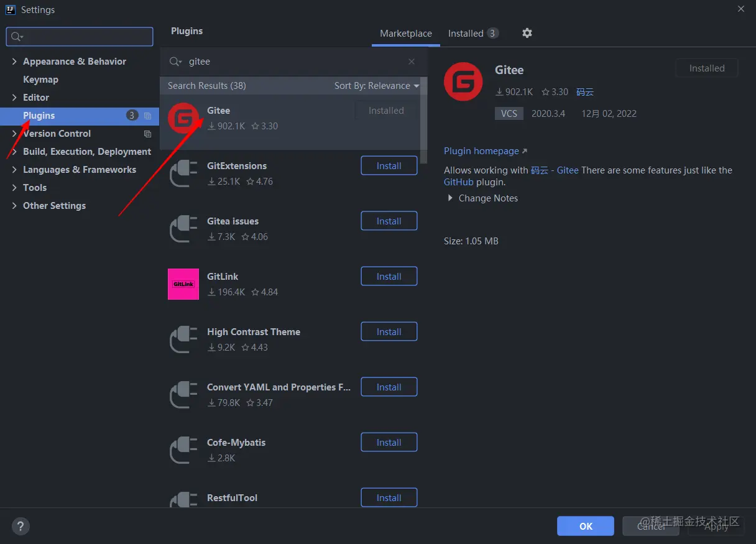Open the GitHub link in description

coord(459,182)
